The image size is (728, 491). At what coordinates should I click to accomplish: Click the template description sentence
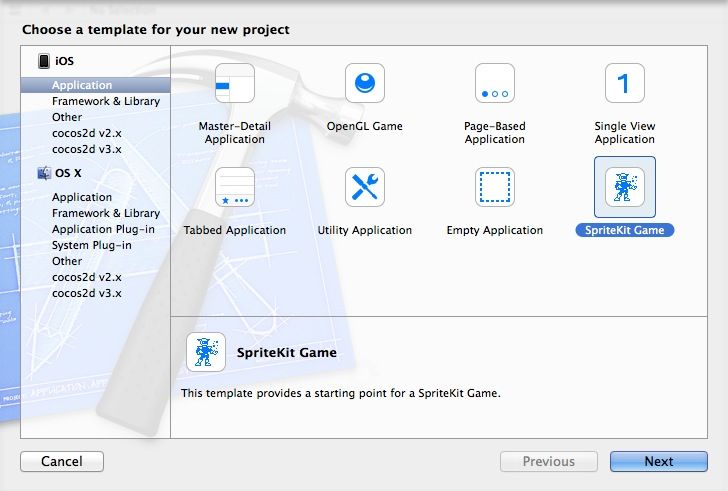click(341, 394)
